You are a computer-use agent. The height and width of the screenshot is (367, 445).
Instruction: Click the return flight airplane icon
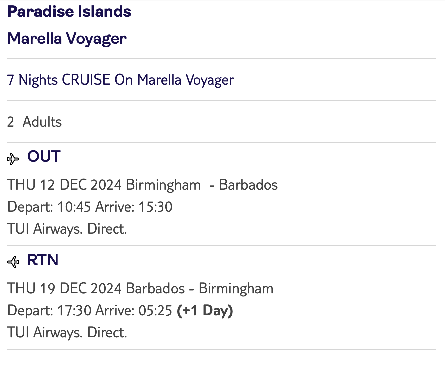click(x=13, y=262)
